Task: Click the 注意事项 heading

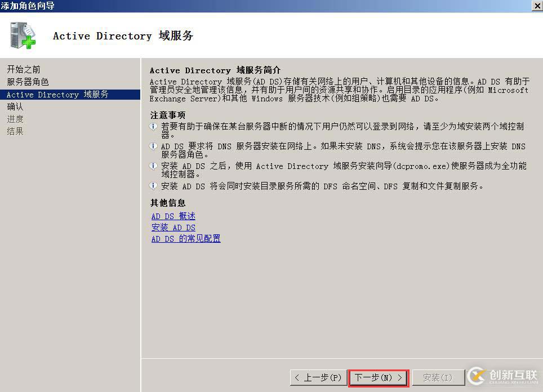Action: [168, 115]
